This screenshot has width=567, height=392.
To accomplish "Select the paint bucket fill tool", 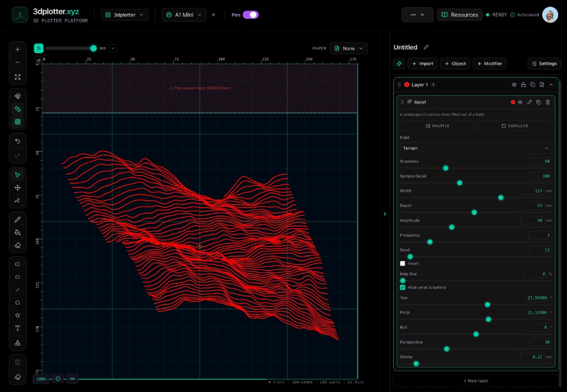I will (x=17, y=233).
